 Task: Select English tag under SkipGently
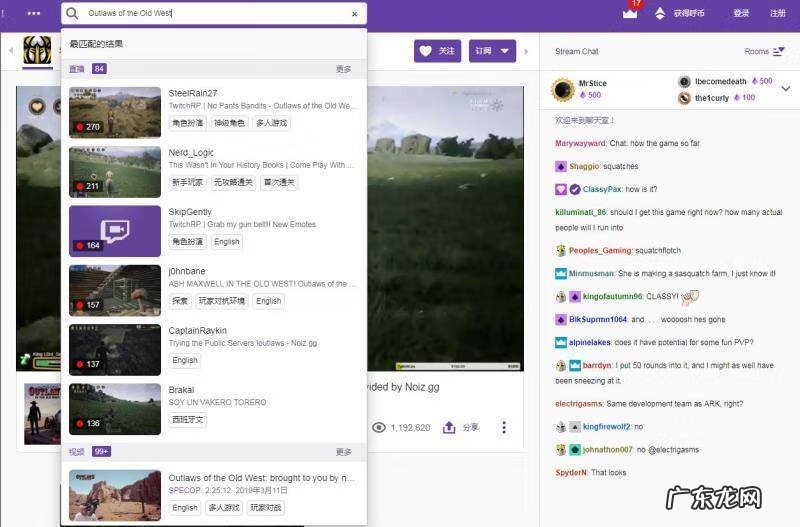(x=227, y=241)
